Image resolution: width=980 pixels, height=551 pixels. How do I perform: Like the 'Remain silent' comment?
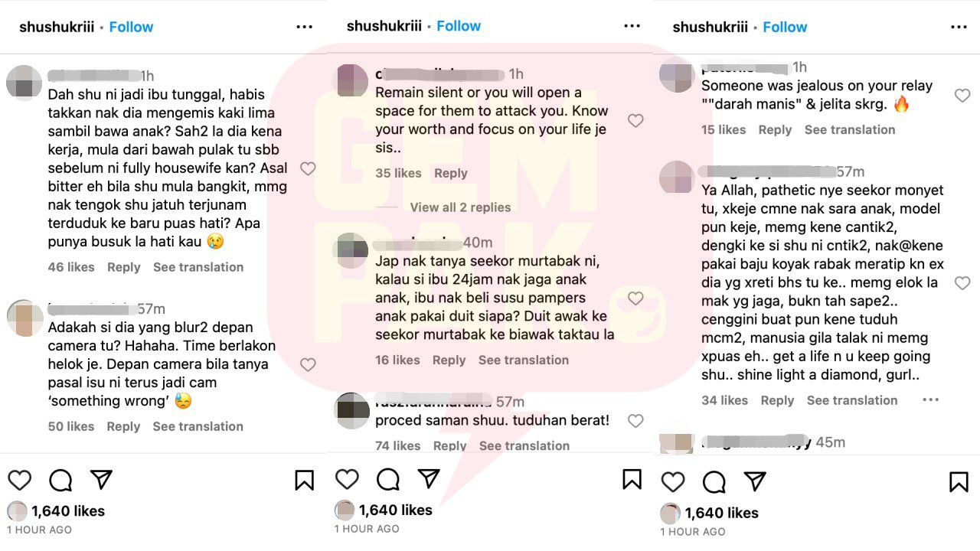pos(635,120)
